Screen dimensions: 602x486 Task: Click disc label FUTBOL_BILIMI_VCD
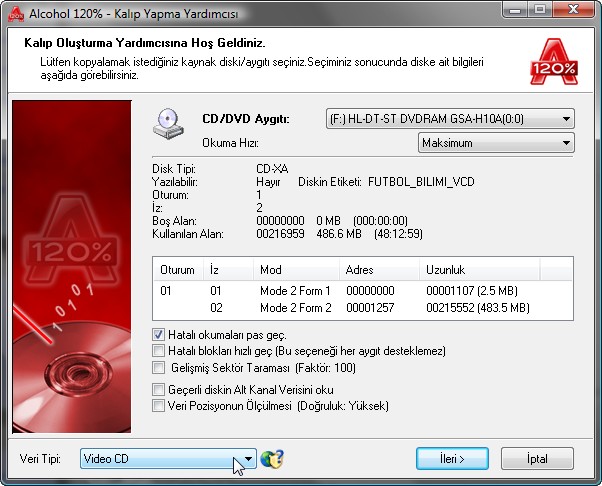click(421, 182)
